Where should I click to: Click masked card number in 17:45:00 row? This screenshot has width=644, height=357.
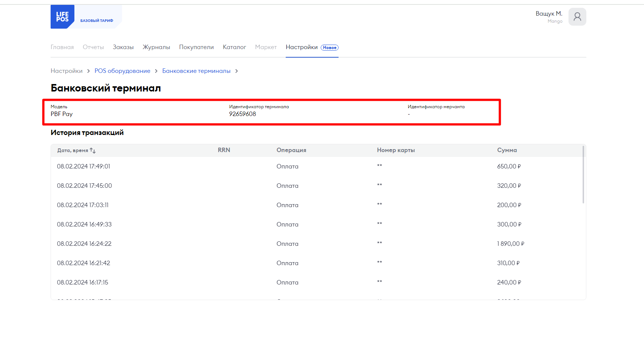coord(379,185)
